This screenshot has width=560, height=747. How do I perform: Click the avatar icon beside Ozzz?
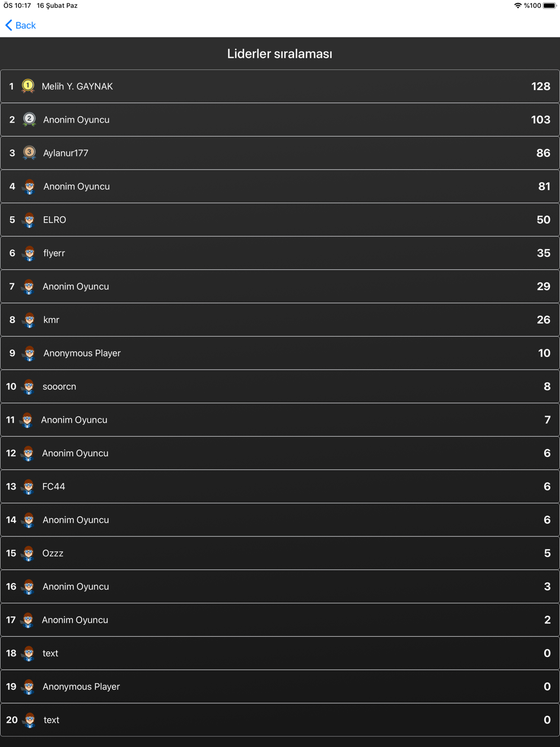tap(29, 553)
